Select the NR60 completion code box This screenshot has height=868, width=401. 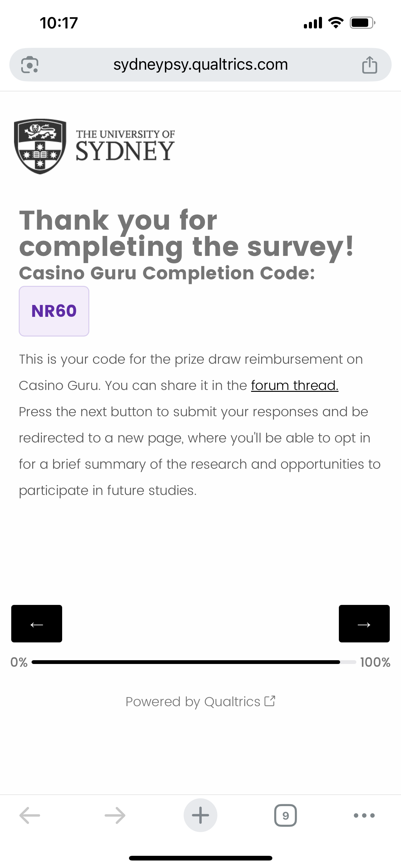click(54, 311)
